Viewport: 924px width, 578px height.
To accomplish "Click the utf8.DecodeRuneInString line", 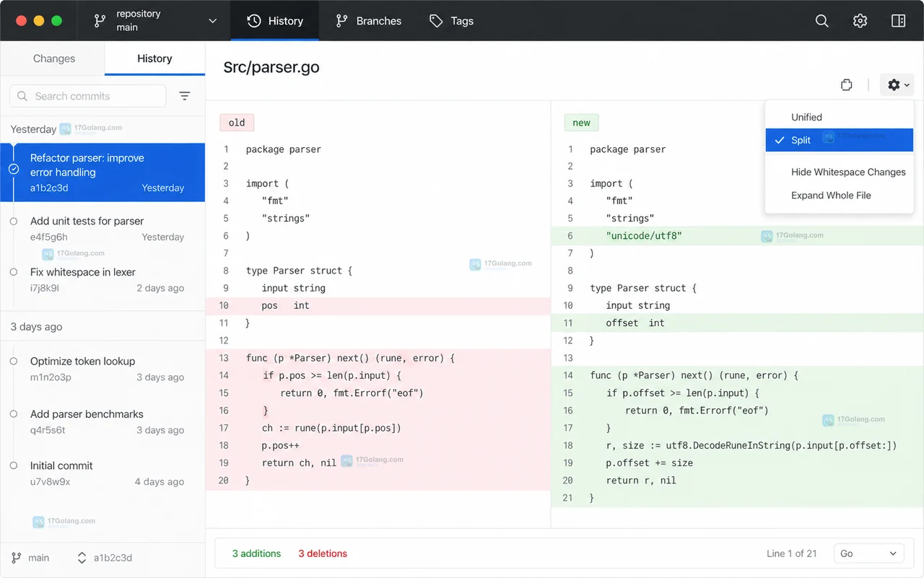I will 737,445.
